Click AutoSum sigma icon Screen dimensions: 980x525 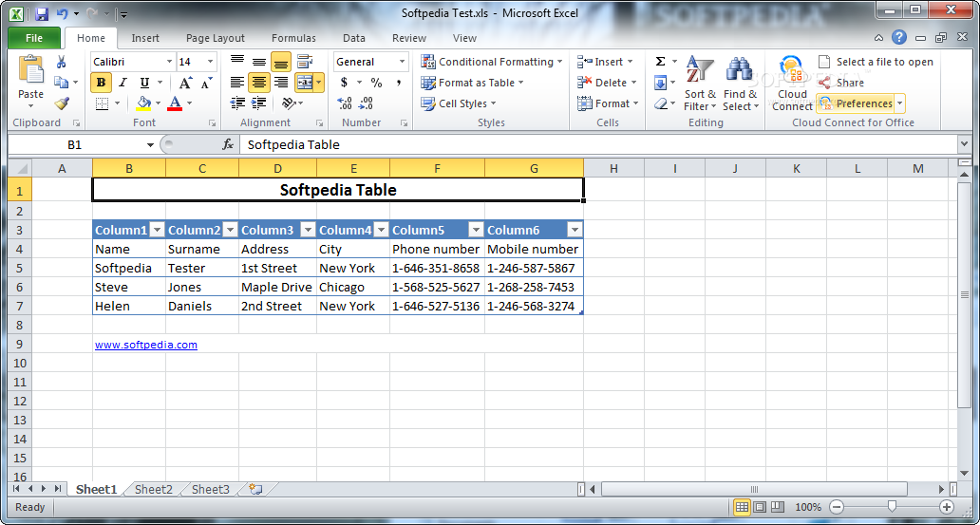point(660,62)
